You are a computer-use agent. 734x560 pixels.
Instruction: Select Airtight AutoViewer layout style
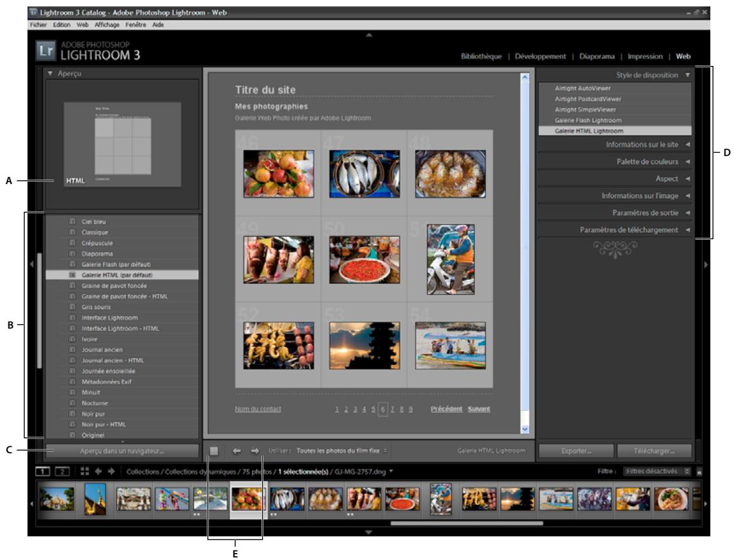614,88
